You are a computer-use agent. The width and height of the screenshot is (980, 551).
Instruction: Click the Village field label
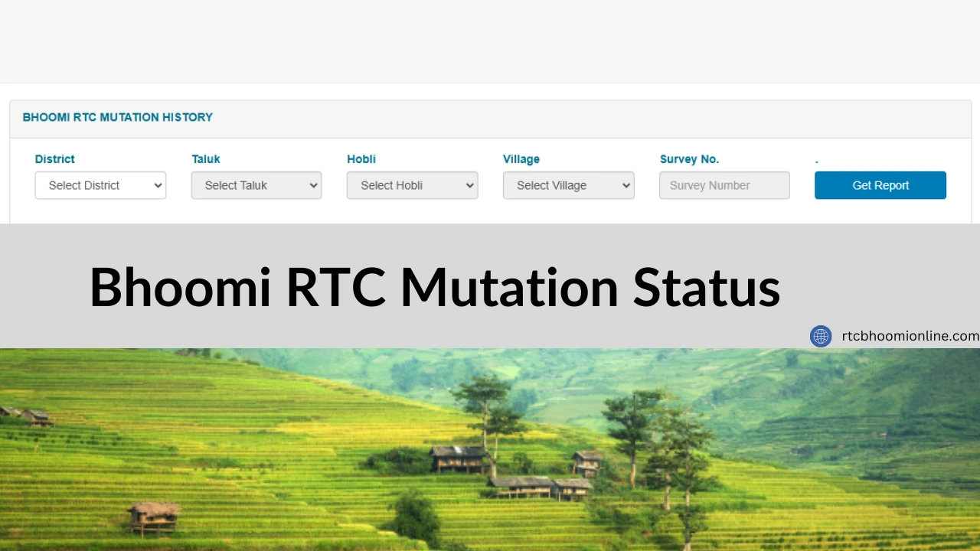(521, 159)
